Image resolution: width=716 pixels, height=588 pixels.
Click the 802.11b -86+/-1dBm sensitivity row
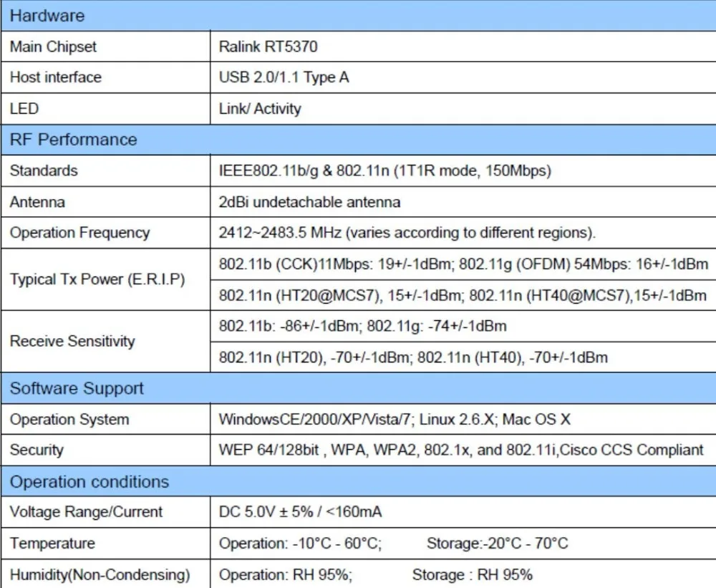(x=362, y=327)
